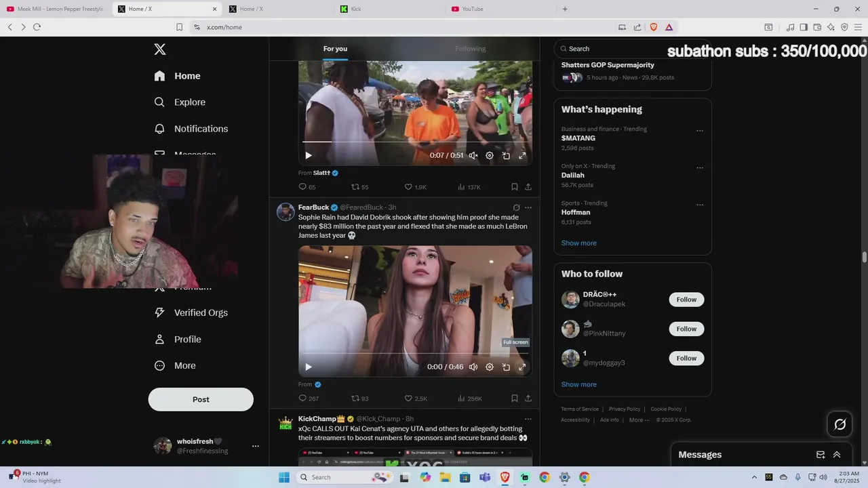Enter full screen on the Sophie Rain video

pos(522,367)
